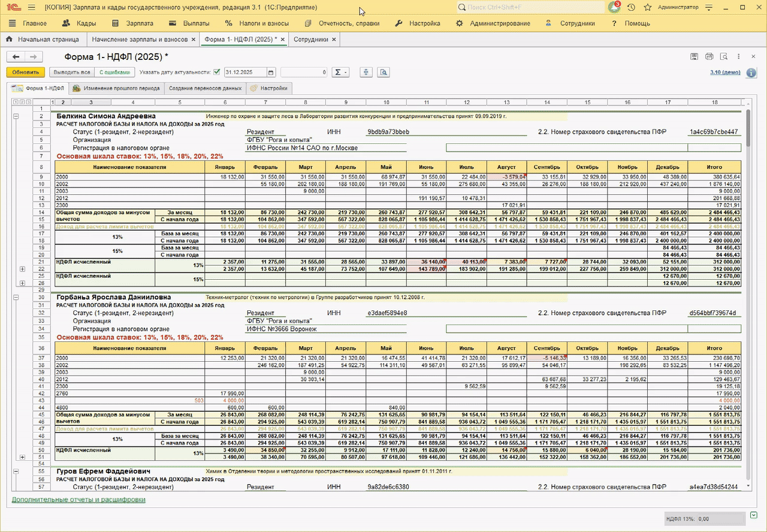767x532 pixels.
Task: Open the notifications bell icon
Action: (614, 7)
